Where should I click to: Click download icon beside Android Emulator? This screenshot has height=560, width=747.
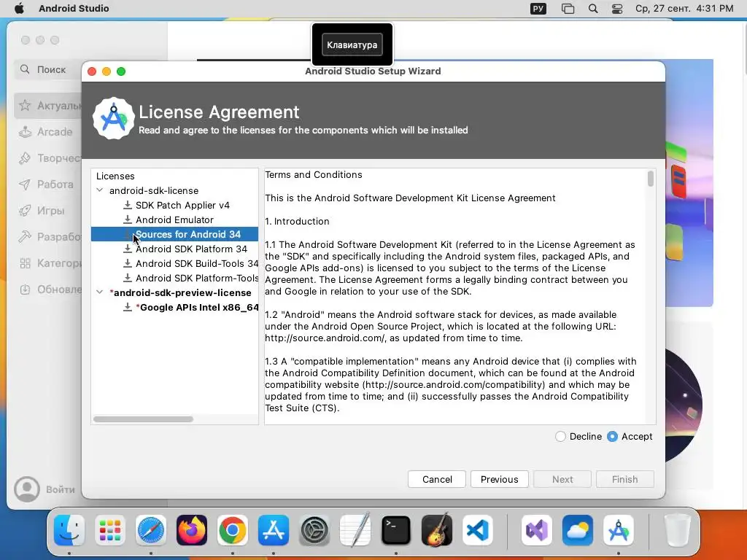coord(127,219)
